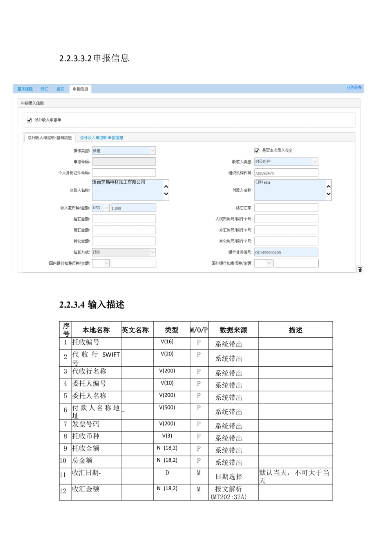Toggle 涉外收入申报单 declaration option
392x555 pixels.
(29, 120)
